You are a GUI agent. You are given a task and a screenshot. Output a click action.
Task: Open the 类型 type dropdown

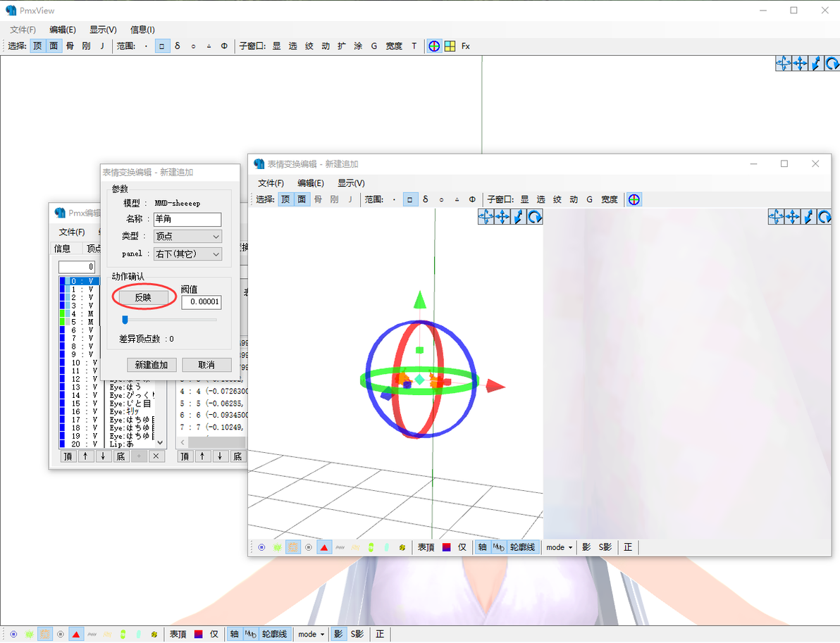[x=187, y=236]
